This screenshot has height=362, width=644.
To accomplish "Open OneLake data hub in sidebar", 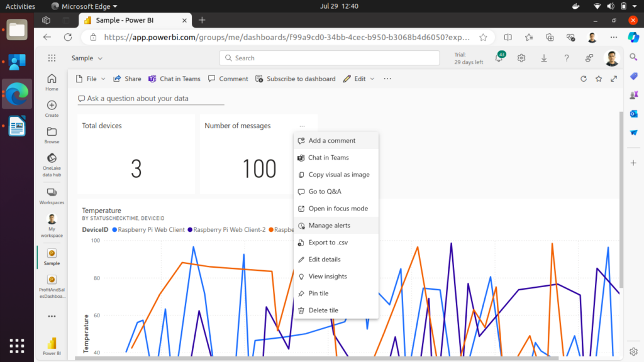I will coord(52,162).
